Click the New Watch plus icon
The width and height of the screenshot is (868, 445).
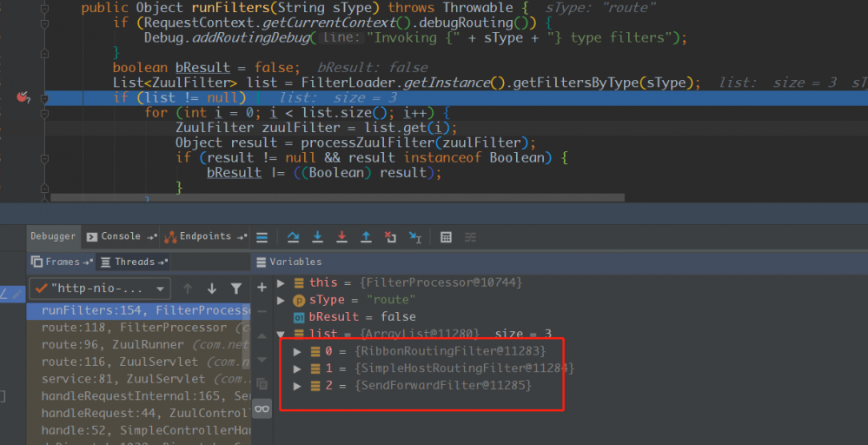[x=262, y=287]
